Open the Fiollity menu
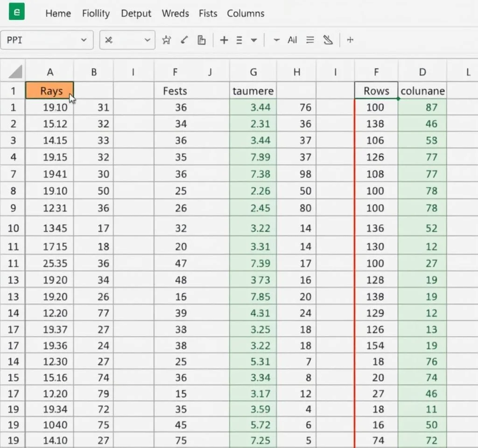Image resolution: width=478 pixels, height=448 pixels. click(x=96, y=14)
